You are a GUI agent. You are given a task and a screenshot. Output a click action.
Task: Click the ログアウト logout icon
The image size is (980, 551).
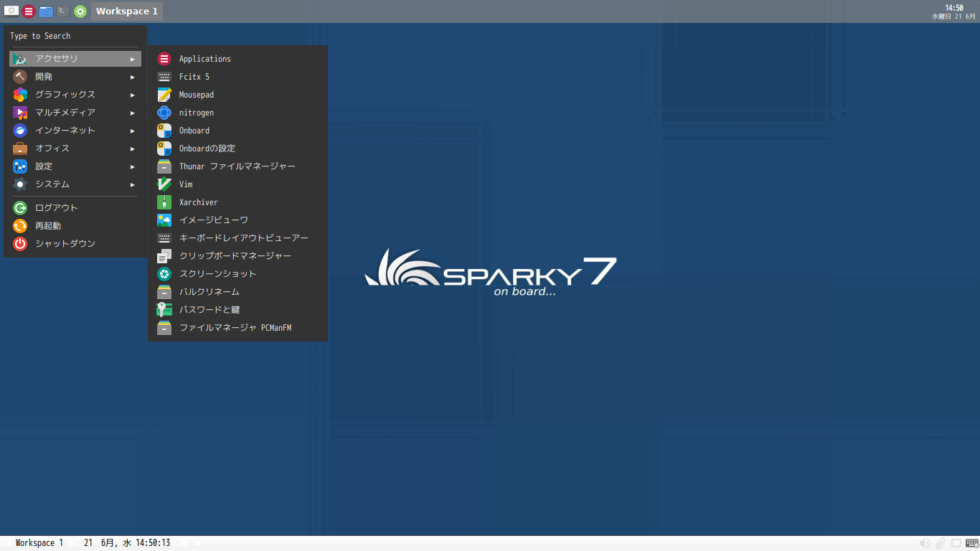click(x=20, y=208)
